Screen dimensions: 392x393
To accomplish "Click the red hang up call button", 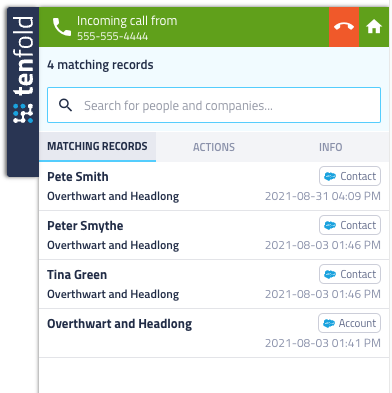I will click(344, 27).
